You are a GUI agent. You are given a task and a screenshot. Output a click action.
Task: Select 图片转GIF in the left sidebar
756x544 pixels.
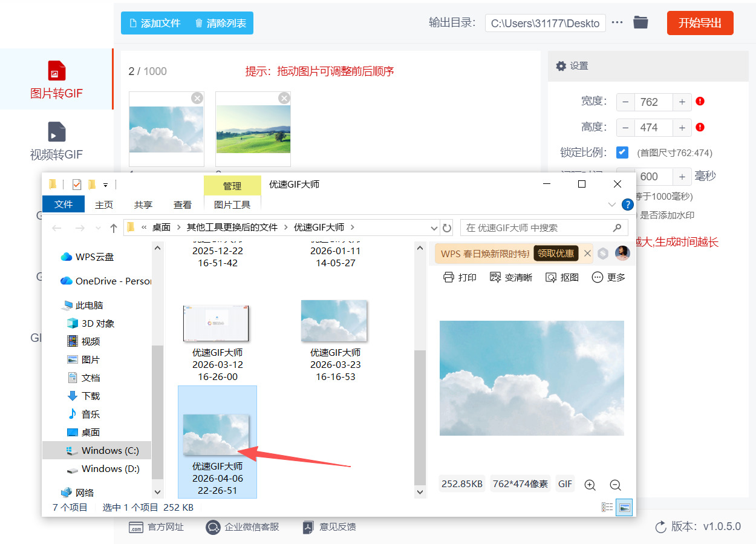56,79
